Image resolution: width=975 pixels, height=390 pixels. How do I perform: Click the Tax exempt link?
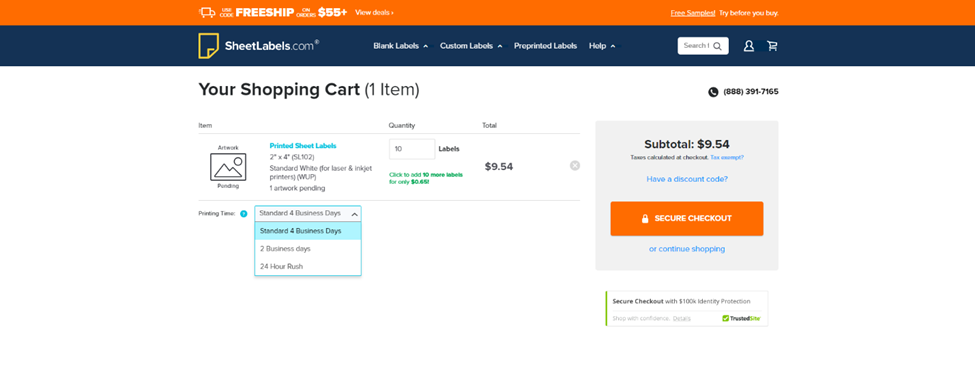[727, 157]
